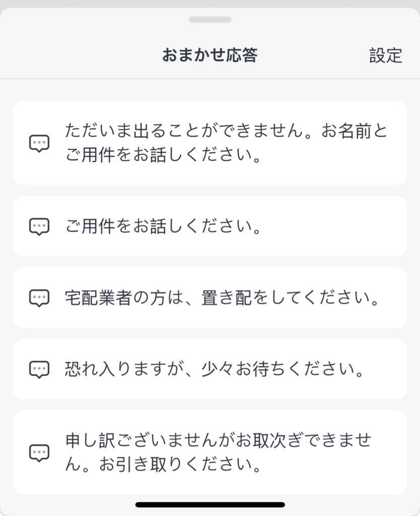Pick the 宅配業者の方は、置き配をしてください response
Screen dimensions: 420x516
click(210, 298)
